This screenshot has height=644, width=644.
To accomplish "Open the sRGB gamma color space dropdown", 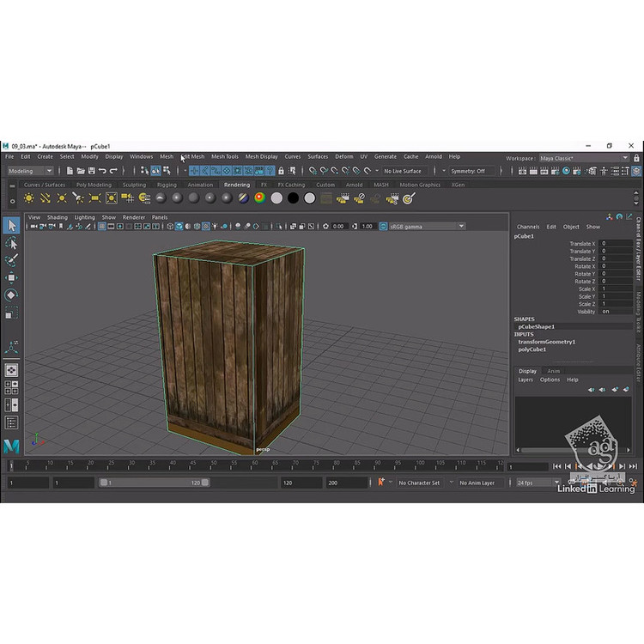I will click(421, 227).
